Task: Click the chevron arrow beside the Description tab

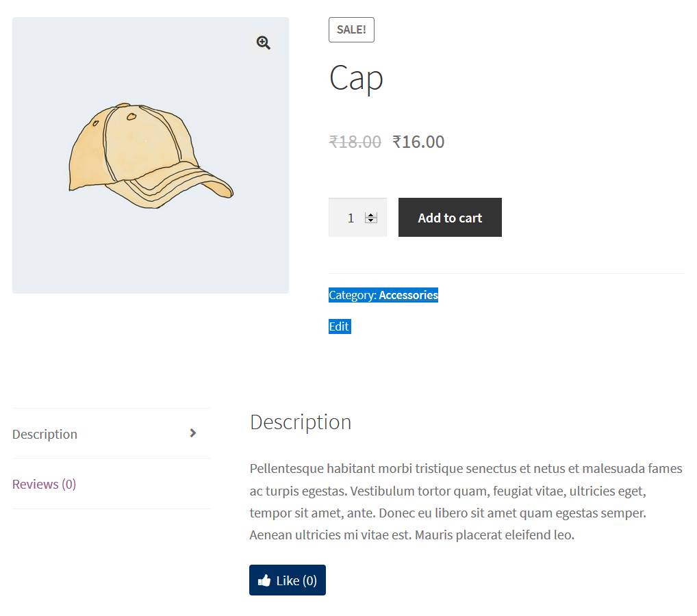Action: (x=192, y=433)
